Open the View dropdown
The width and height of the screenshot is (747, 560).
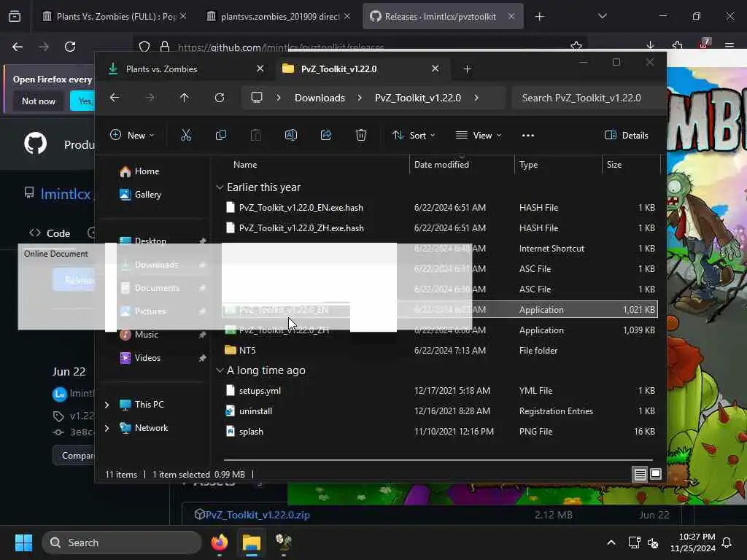[x=479, y=135]
